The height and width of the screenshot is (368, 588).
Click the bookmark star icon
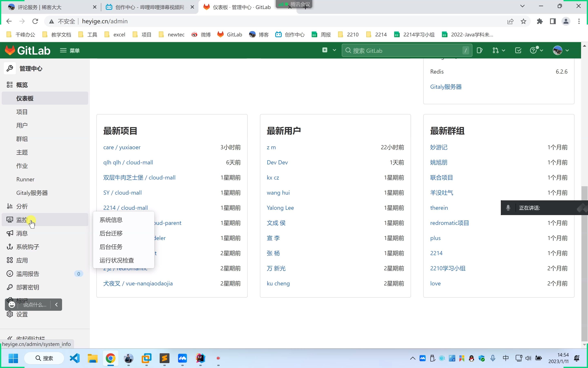point(523,21)
